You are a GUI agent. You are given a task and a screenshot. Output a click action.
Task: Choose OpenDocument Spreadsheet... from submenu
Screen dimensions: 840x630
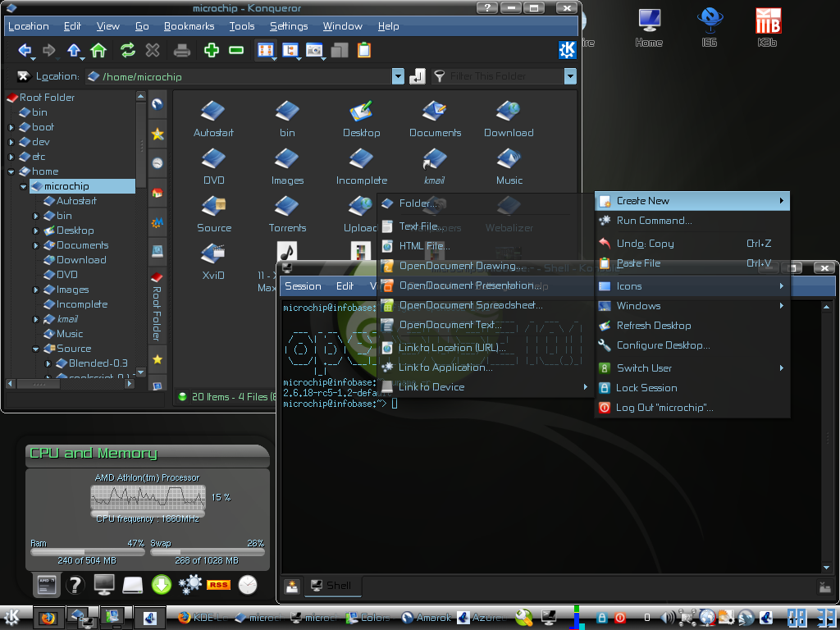coord(485,305)
